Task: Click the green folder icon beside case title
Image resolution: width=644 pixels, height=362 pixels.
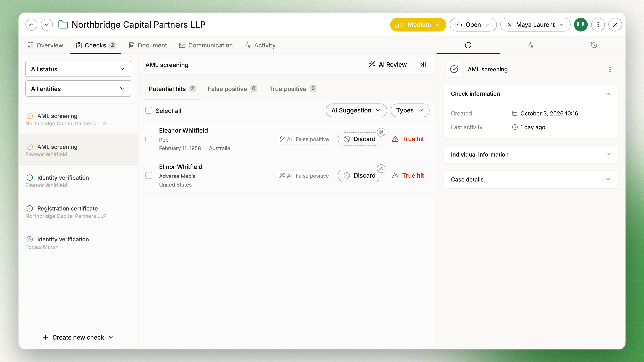Action: click(x=63, y=24)
